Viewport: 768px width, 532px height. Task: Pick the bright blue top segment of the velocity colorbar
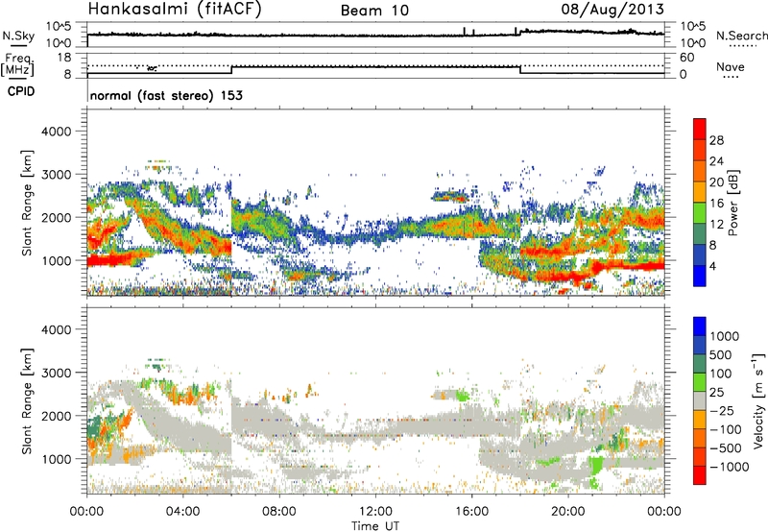[x=700, y=326]
